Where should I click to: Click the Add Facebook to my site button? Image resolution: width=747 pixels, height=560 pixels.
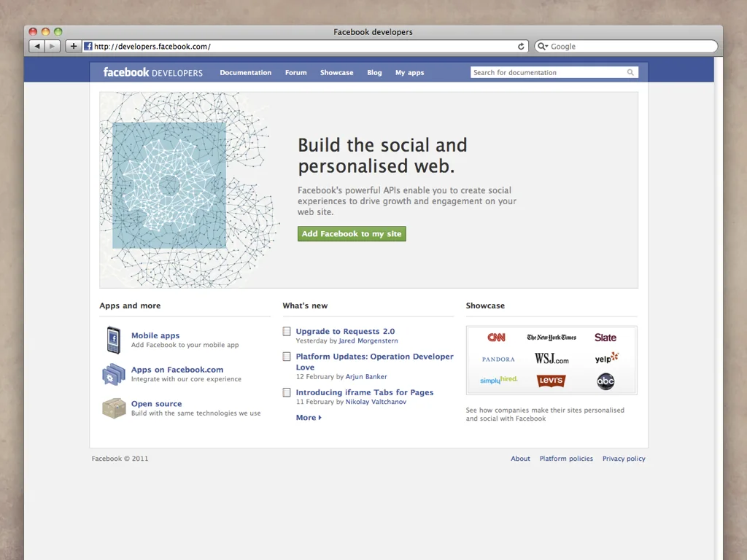352,234
